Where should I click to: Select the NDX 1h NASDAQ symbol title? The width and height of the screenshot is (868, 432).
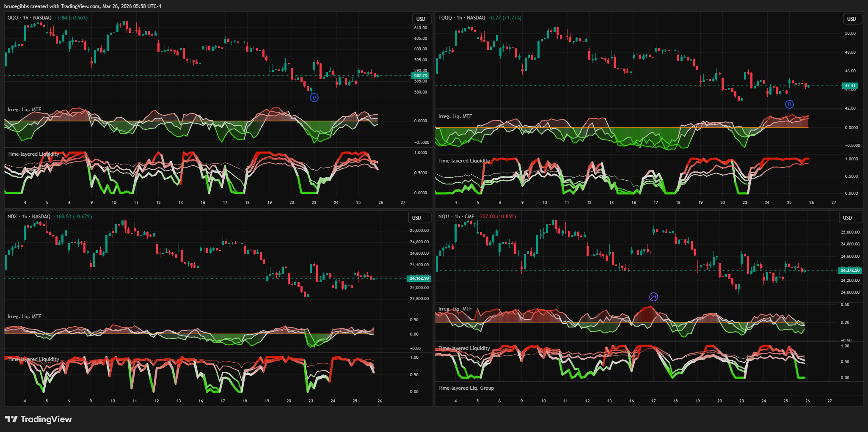tap(29, 217)
